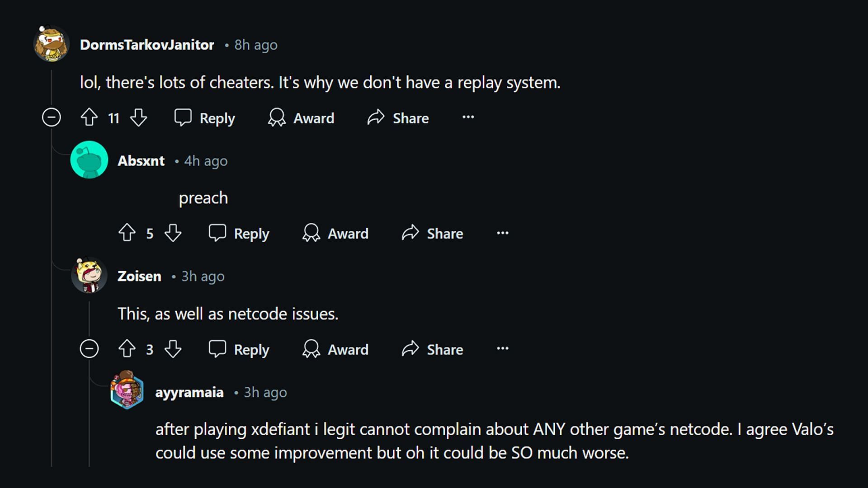Image resolution: width=868 pixels, height=488 pixels.
Task: Expand options menu on DormsTarkovJanitor's comment
Action: pos(468,117)
